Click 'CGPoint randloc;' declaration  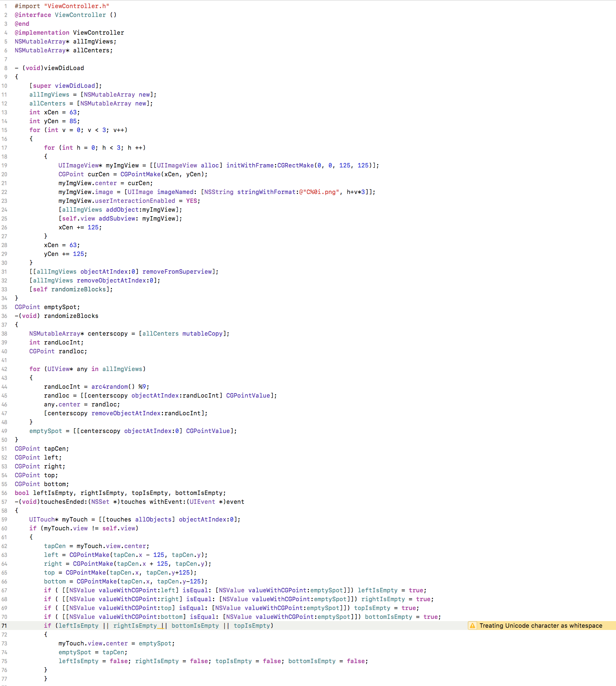[x=58, y=351]
